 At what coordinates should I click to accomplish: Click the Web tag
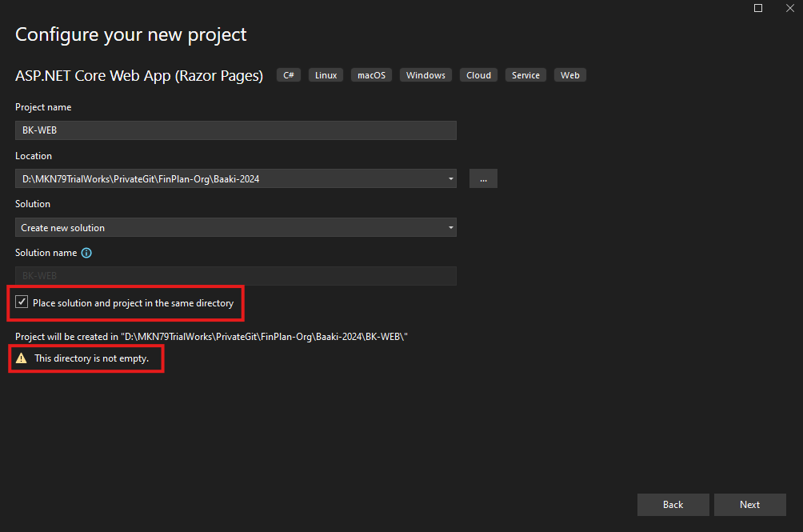click(x=570, y=75)
